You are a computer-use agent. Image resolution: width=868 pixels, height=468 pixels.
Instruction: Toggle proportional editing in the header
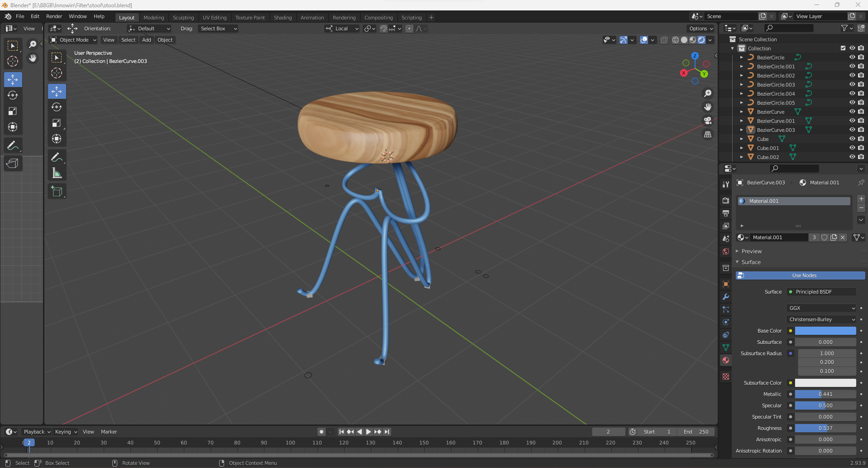(409, 29)
